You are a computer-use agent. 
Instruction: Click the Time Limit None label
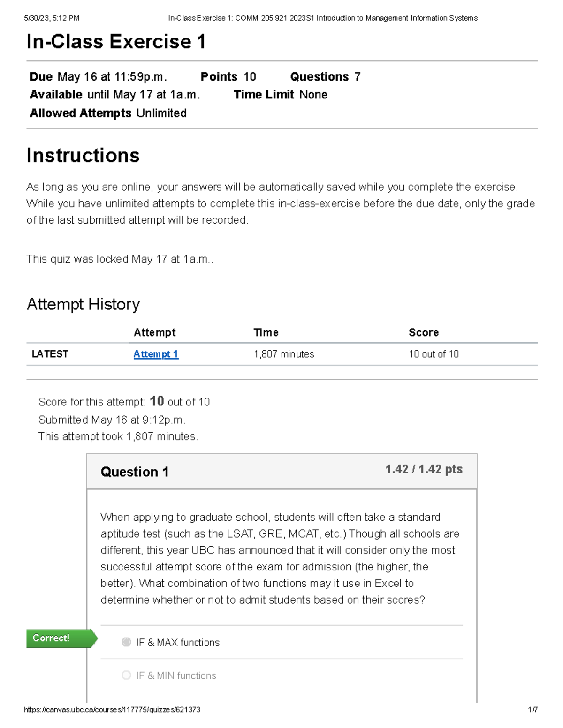point(280,95)
